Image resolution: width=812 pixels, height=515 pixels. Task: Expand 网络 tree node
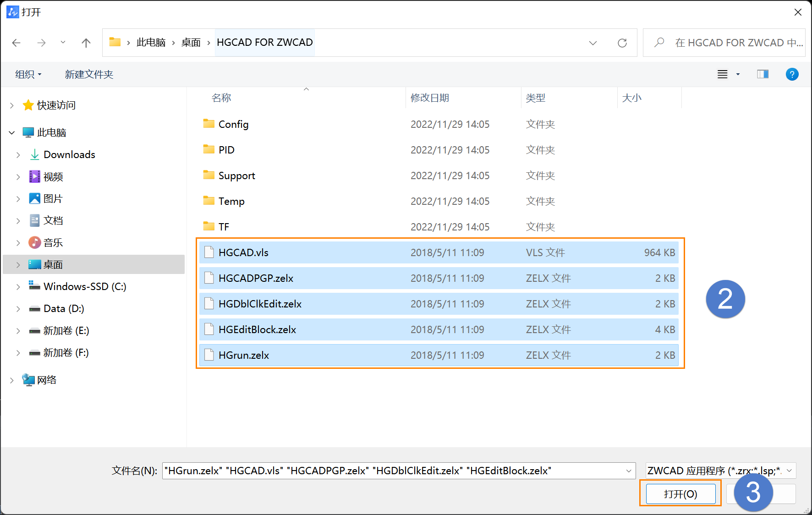point(12,380)
